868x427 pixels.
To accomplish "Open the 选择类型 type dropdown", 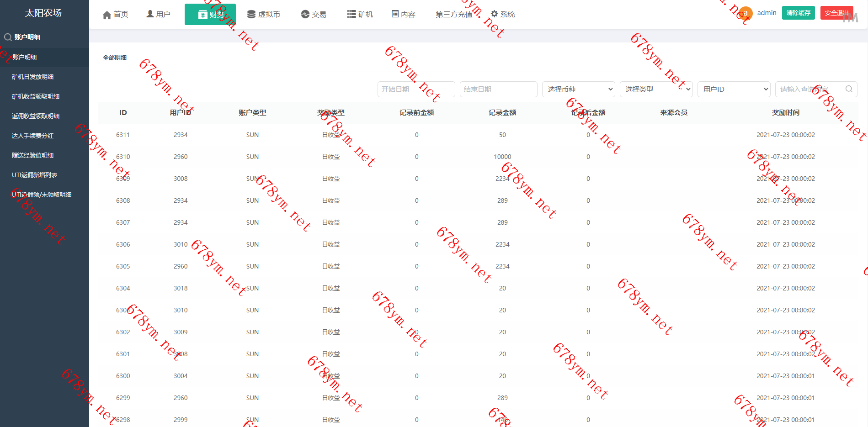I will [x=656, y=90].
